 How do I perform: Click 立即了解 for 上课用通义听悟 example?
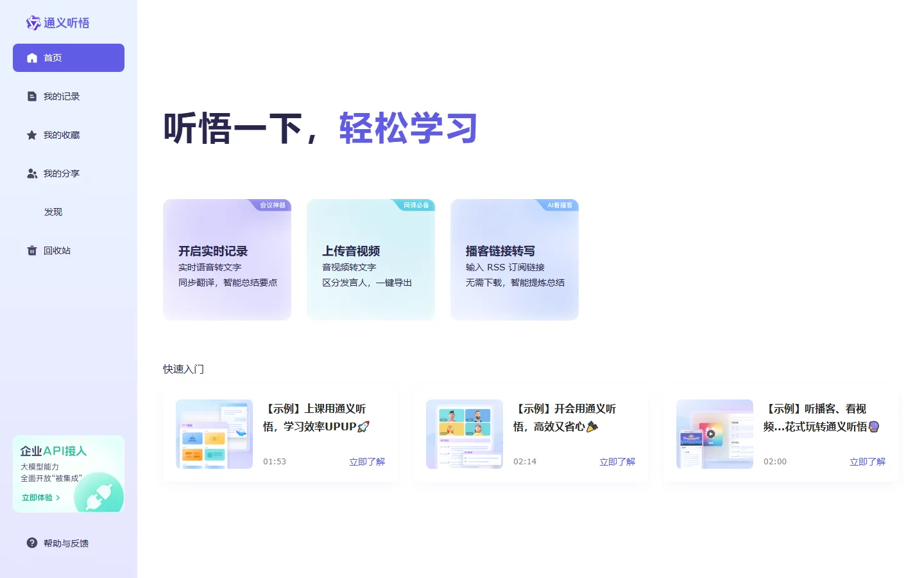pyautogui.click(x=367, y=462)
